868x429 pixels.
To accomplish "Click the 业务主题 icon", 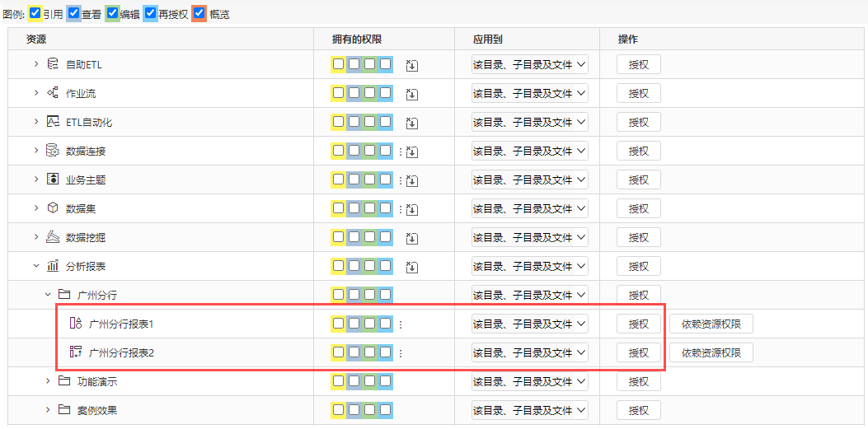I will (x=53, y=180).
